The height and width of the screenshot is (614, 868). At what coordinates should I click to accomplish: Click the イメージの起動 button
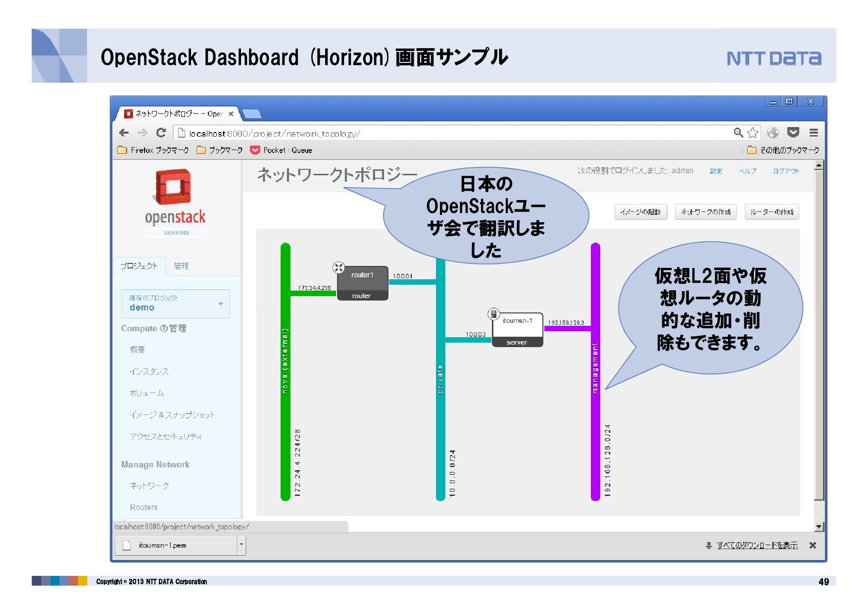[640, 212]
